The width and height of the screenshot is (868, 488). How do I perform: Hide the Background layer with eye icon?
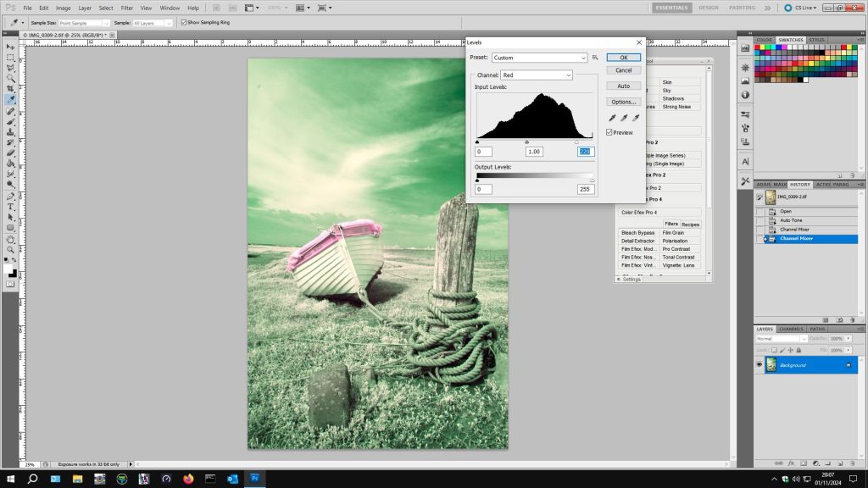[759, 365]
